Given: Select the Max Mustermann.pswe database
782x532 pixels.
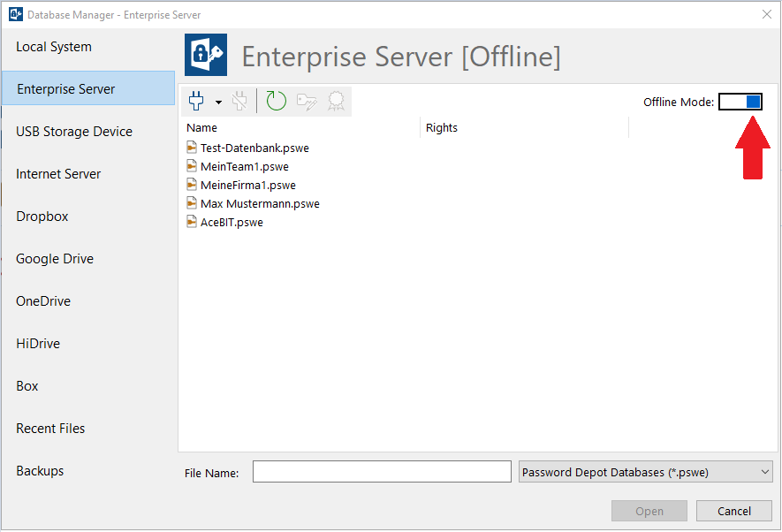Looking at the screenshot, I should coord(260,203).
